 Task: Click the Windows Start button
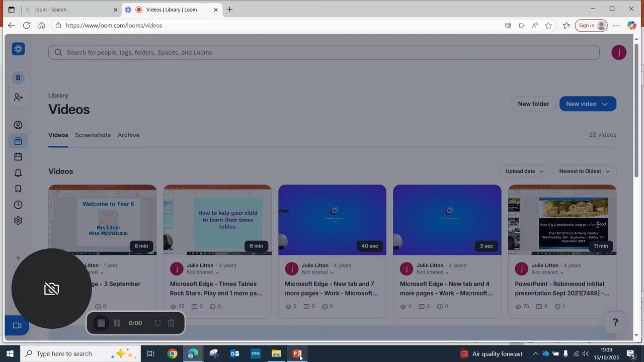10,354
